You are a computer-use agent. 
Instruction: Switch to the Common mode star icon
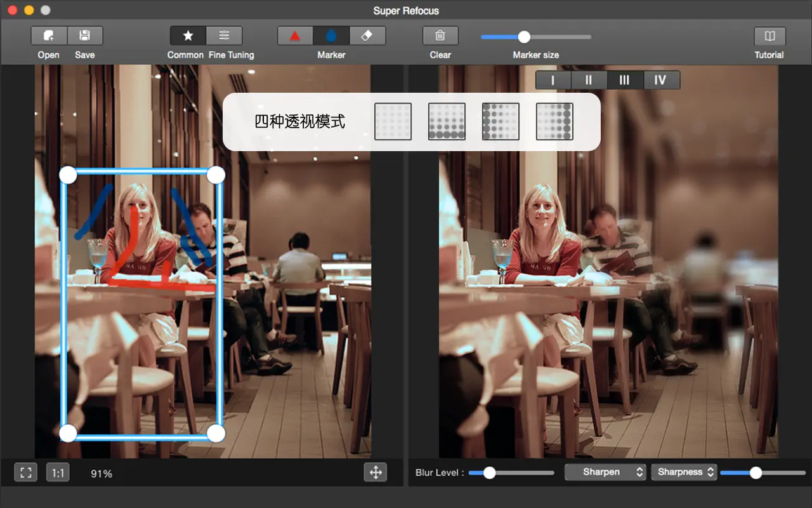(186, 36)
